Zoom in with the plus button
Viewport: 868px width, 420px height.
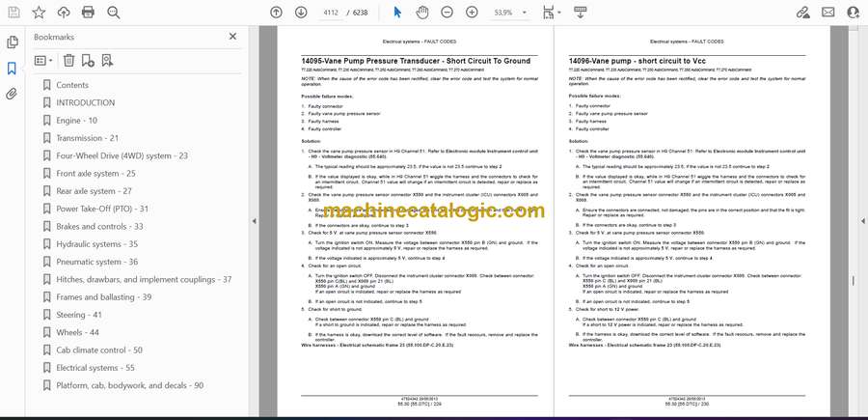[472, 13]
